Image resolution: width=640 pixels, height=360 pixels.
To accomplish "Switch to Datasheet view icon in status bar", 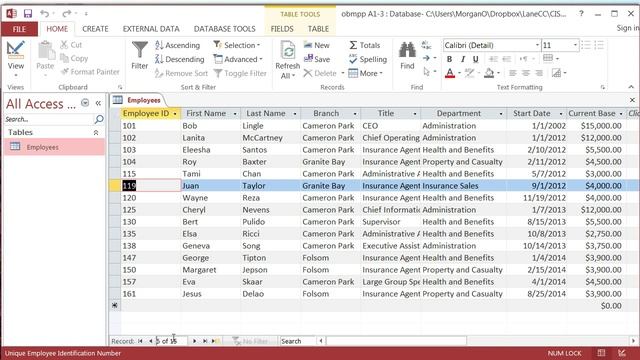I will point(601,353).
